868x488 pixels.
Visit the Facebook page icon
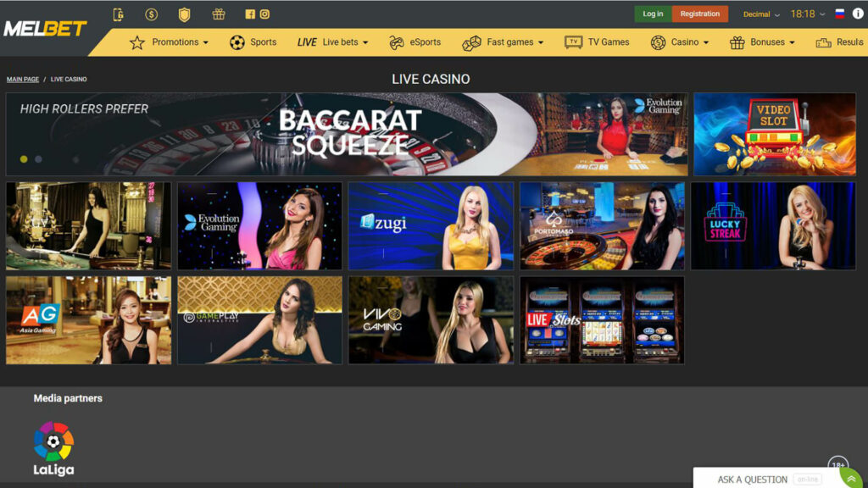pyautogui.click(x=250, y=14)
